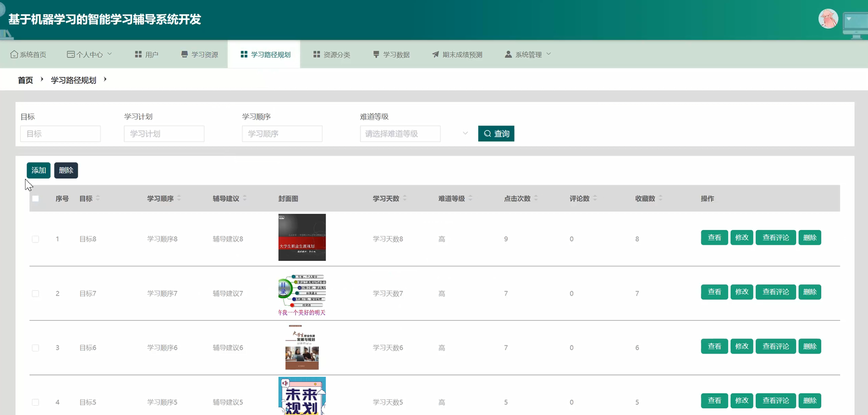Click the 学习顺序6 cell
This screenshot has height=415, width=868.
162,348
